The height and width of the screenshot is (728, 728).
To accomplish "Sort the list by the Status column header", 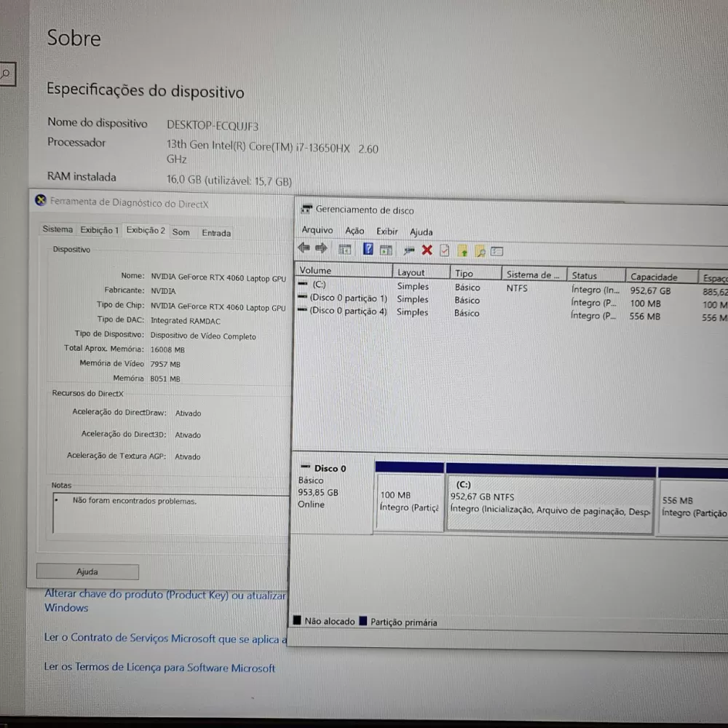I will [x=596, y=276].
